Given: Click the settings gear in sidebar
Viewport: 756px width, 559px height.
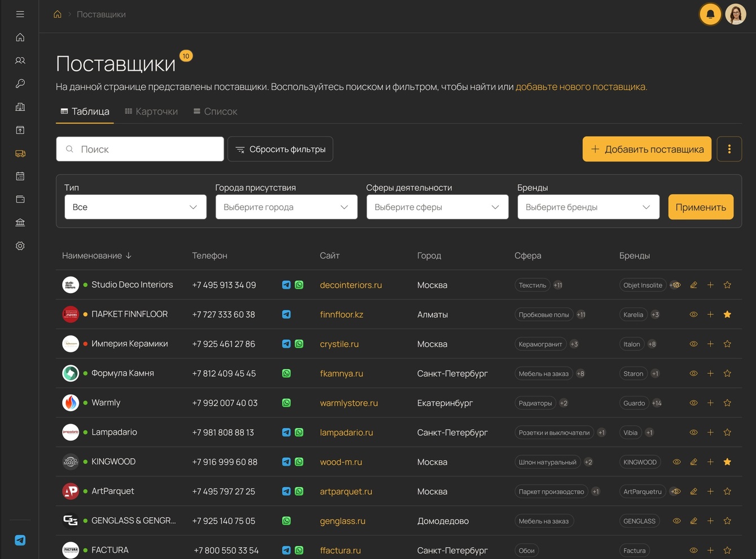Looking at the screenshot, I should point(20,246).
